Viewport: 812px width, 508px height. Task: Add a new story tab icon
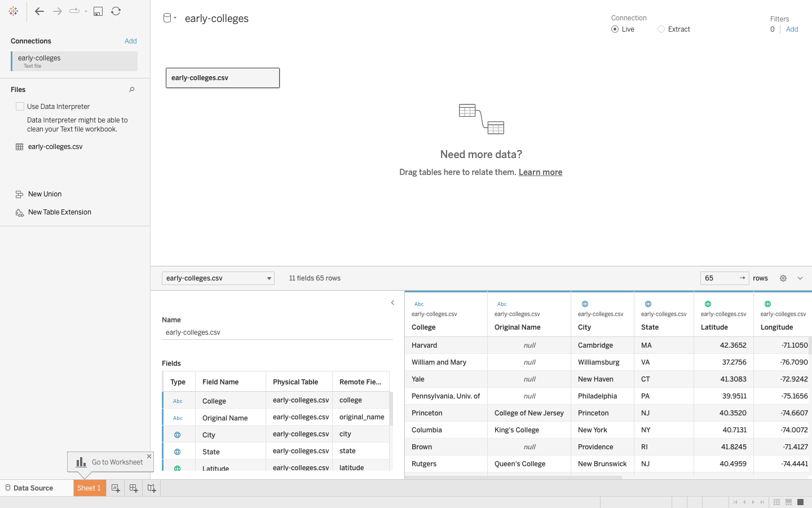click(x=152, y=488)
